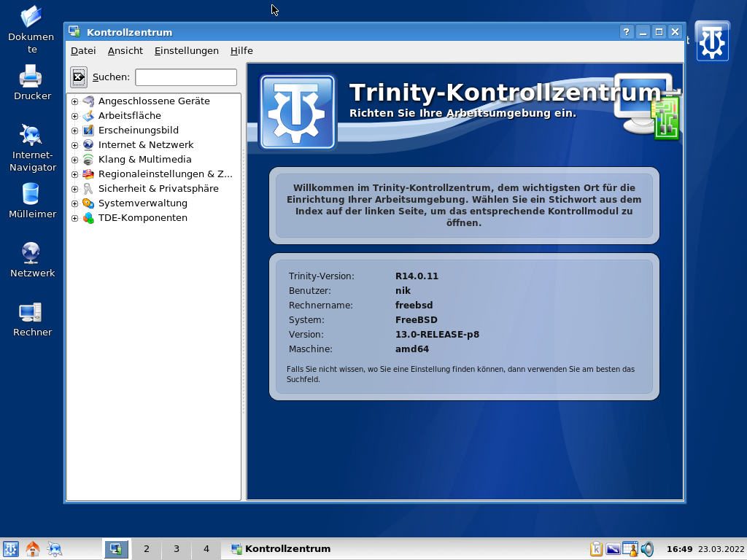Select the Sicherheit & Privatsphäre keys icon

tap(88, 189)
